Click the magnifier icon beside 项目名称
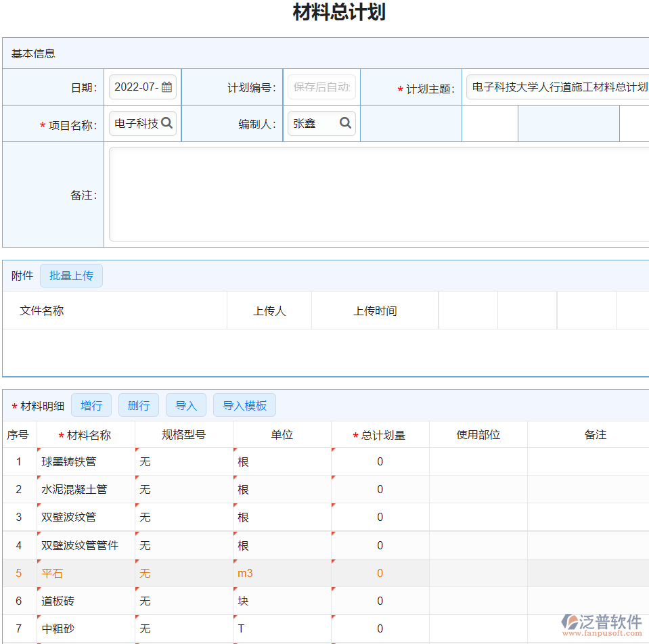The height and width of the screenshot is (644, 649). 166,123
